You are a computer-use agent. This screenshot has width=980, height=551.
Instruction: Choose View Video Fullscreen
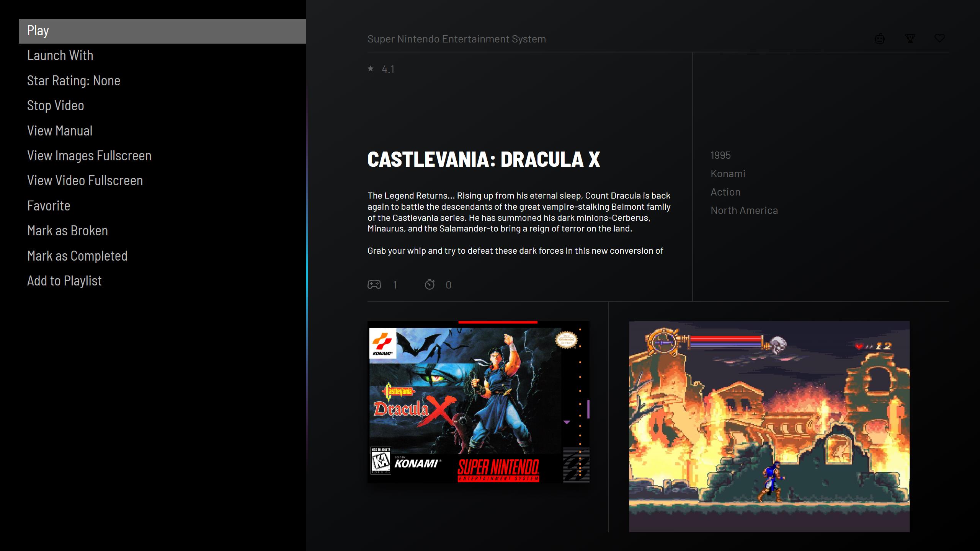[x=85, y=181]
